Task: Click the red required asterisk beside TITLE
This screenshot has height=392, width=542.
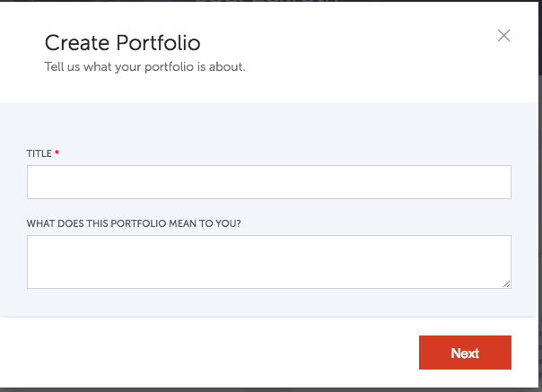Action: (x=57, y=152)
